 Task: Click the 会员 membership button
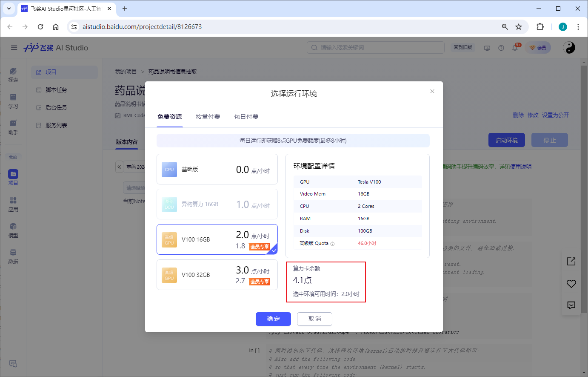click(538, 48)
